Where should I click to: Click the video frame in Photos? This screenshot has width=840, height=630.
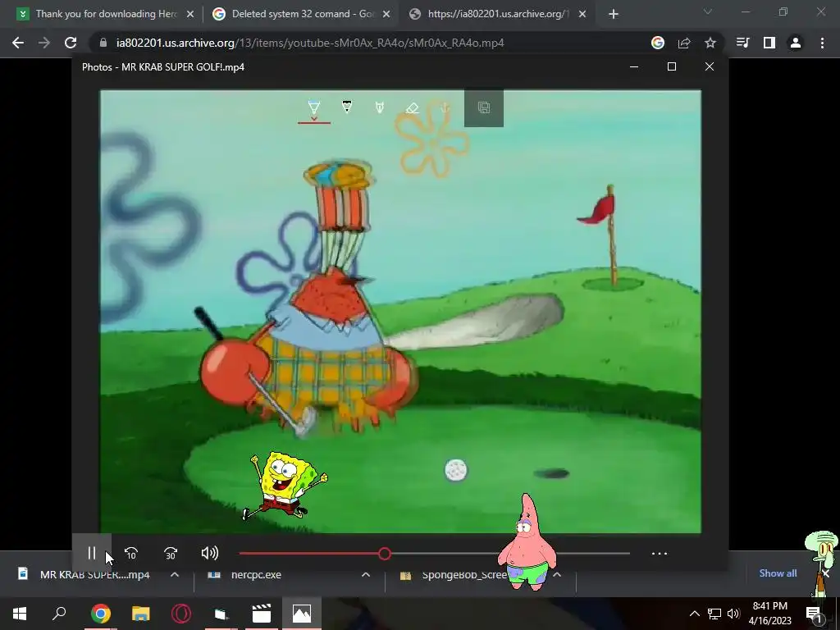(400, 311)
